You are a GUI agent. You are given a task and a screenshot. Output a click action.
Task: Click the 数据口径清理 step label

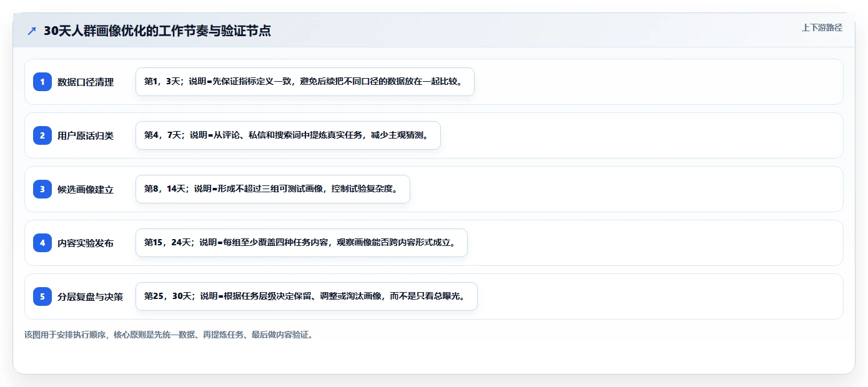[x=86, y=82]
